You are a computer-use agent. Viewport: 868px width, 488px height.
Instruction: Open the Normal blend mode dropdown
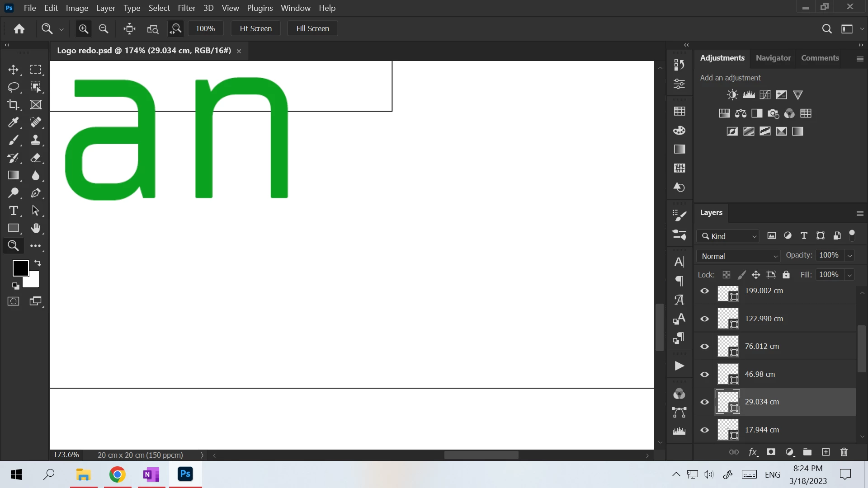click(x=739, y=256)
